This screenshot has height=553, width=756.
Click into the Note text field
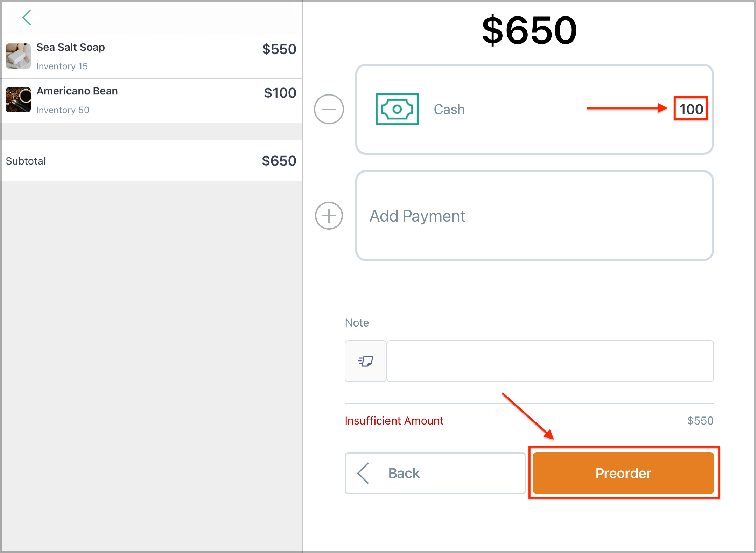[550, 361]
